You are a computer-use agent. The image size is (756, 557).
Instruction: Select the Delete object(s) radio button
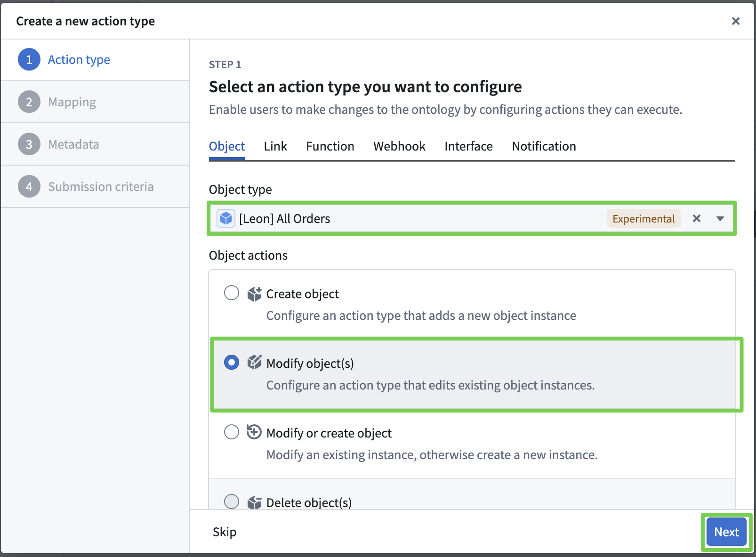[x=232, y=501]
